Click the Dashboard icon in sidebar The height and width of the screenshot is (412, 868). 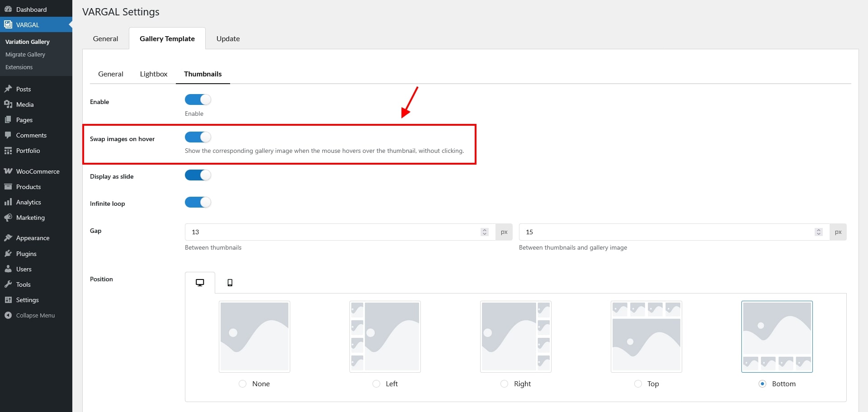coord(8,9)
